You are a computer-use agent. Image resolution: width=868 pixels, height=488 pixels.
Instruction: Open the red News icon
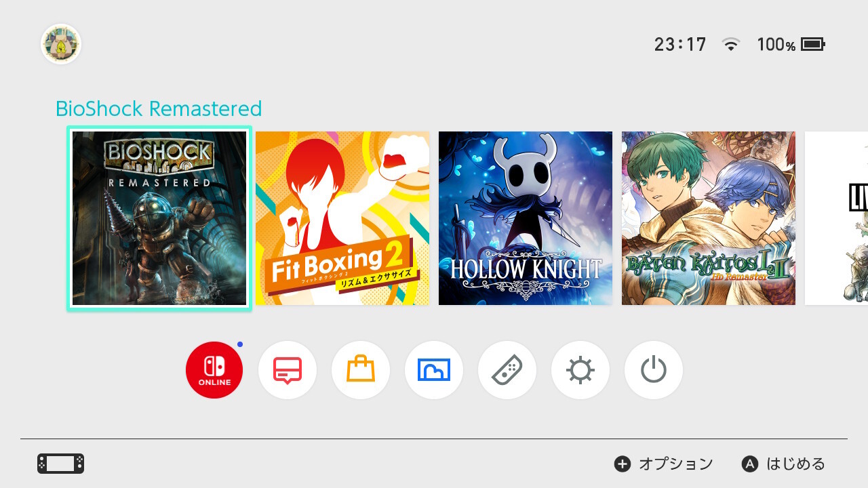click(x=288, y=370)
